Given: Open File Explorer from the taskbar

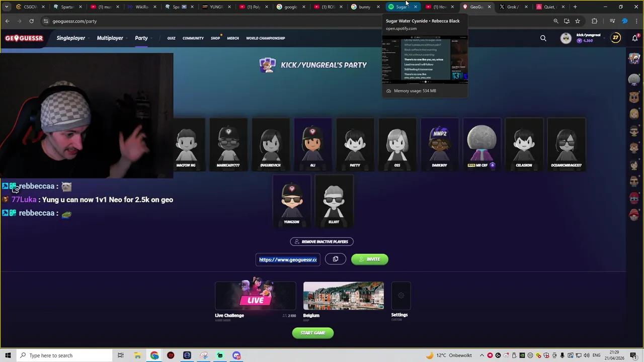Looking at the screenshot, I should pos(137,355).
